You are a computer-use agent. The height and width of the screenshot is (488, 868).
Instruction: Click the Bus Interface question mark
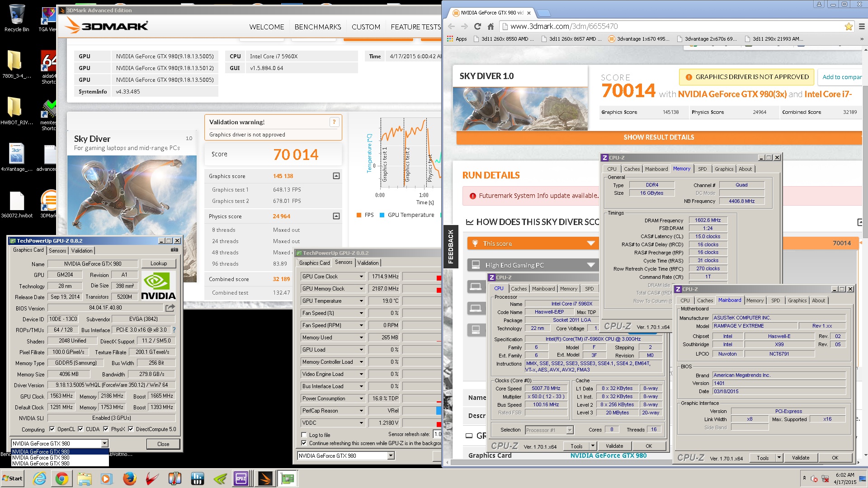(174, 330)
